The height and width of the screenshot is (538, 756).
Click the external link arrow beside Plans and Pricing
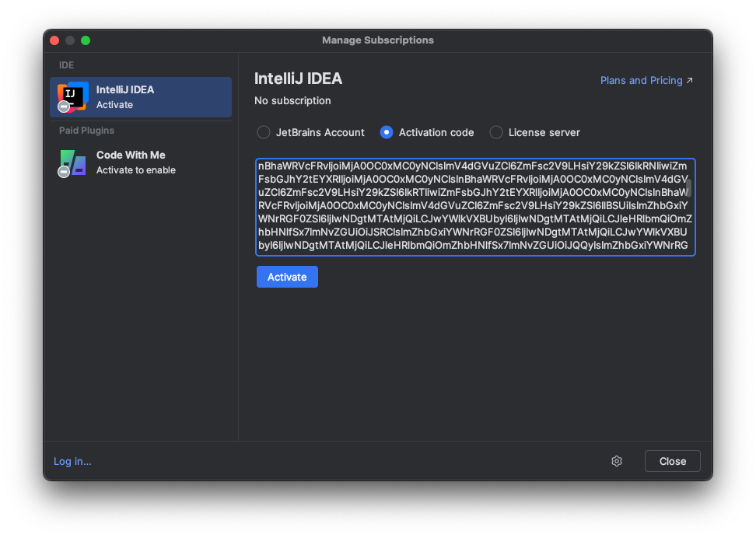690,80
